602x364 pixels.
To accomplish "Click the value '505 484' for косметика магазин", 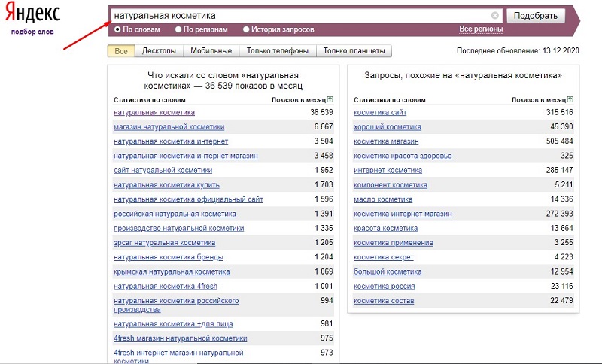I will click(x=560, y=141).
